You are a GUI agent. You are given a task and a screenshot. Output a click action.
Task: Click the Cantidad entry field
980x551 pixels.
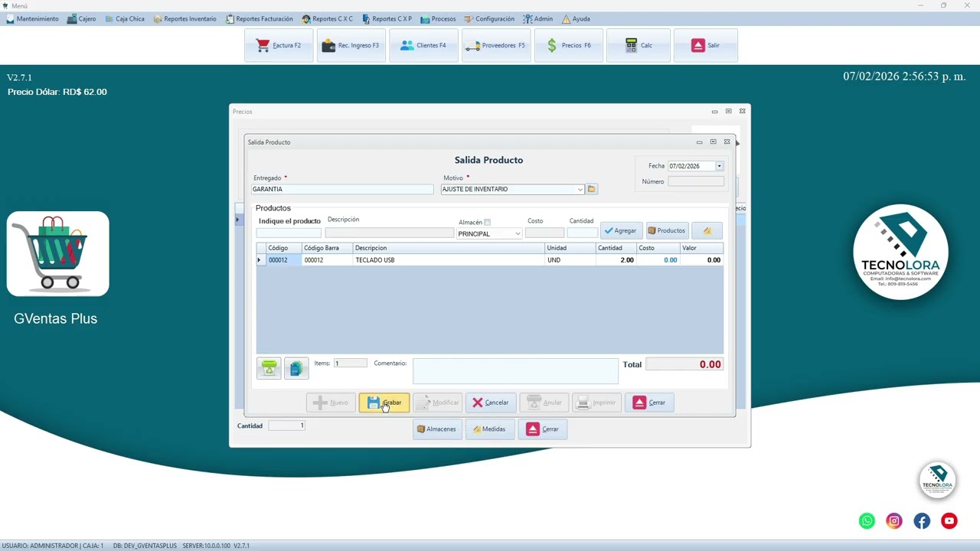coord(582,233)
